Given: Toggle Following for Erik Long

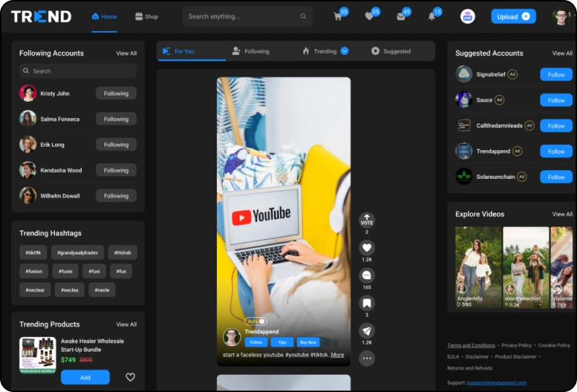Looking at the screenshot, I should [116, 145].
